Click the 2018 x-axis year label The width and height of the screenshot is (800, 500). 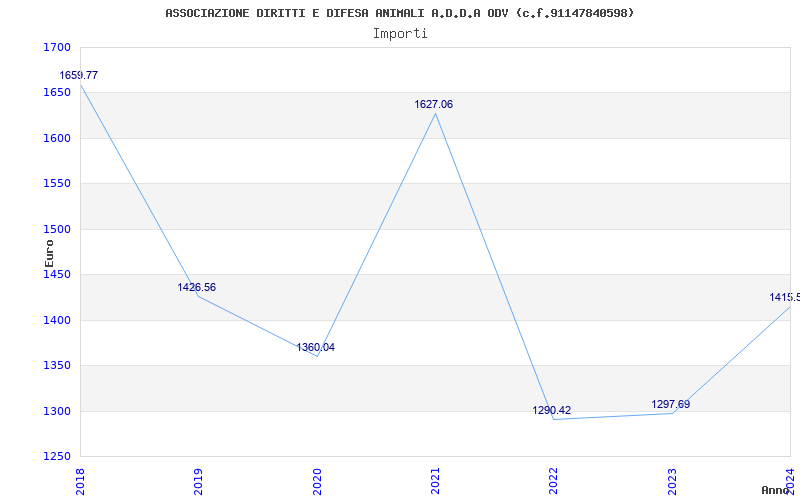tap(80, 482)
